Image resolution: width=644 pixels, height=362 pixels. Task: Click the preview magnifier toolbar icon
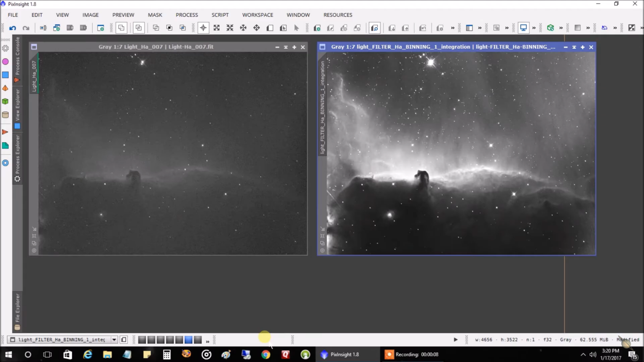coord(374,28)
